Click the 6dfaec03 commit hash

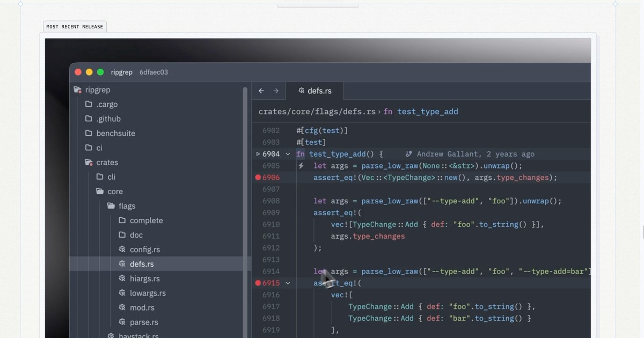coord(153,72)
